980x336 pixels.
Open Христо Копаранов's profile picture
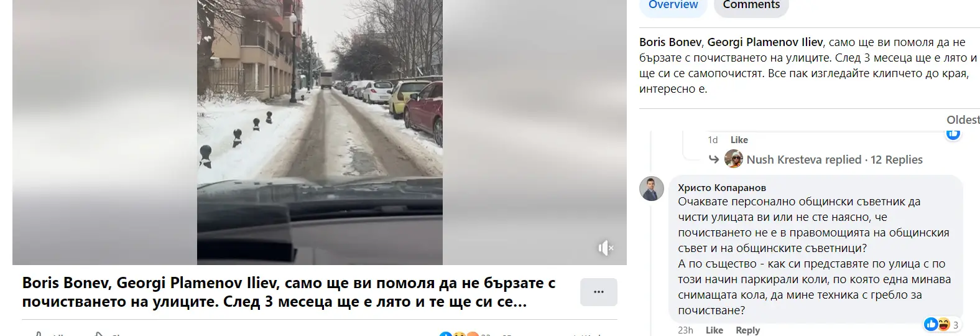point(652,188)
